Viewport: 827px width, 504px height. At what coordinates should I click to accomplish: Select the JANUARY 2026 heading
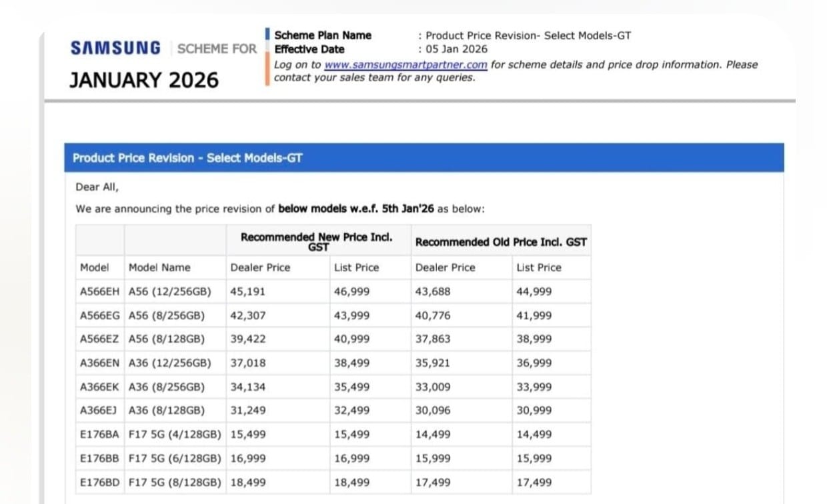[x=144, y=80]
